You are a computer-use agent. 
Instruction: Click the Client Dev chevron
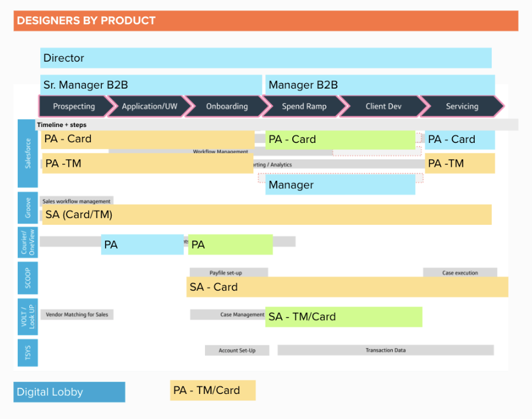tap(383, 106)
